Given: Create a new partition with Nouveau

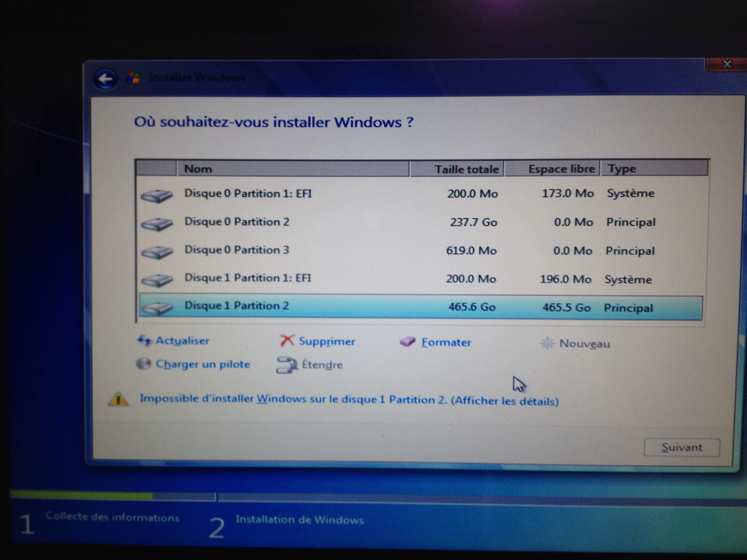Looking at the screenshot, I should click(x=585, y=344).
